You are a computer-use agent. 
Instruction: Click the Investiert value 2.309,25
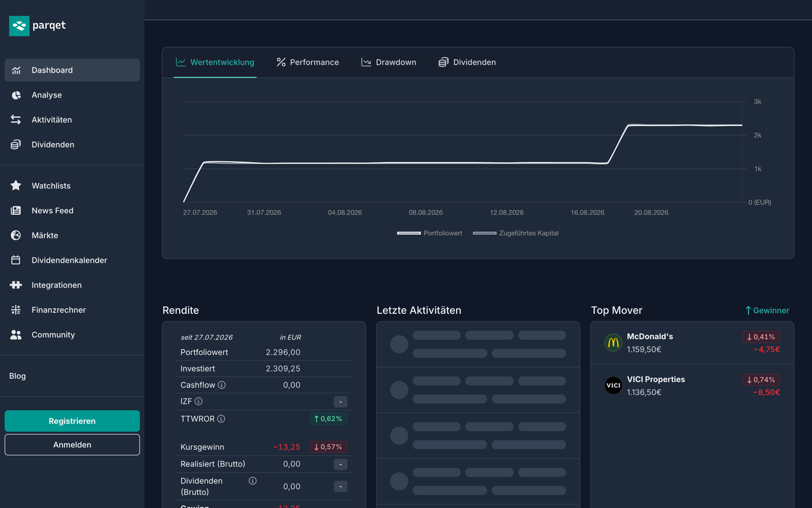coord(283,369)
